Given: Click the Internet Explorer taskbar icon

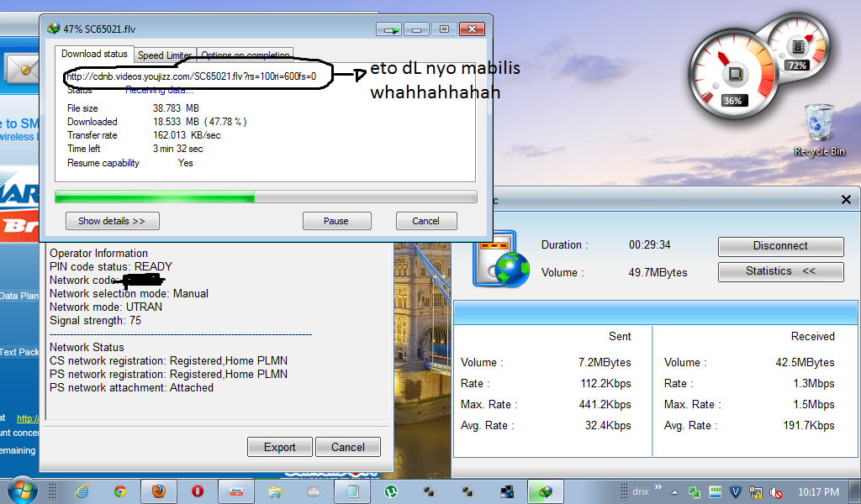Looking at the screenshot, I should click(x=82, y=491).
